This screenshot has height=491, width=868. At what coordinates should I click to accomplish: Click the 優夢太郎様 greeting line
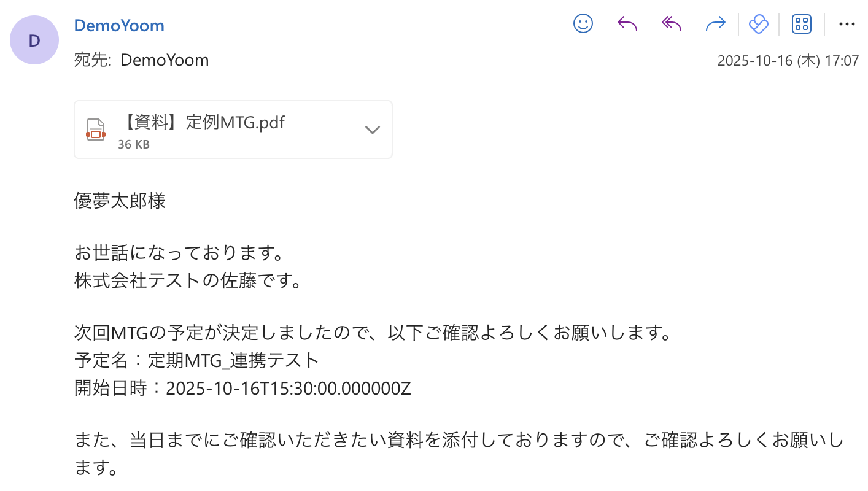[x=120, y=201]
